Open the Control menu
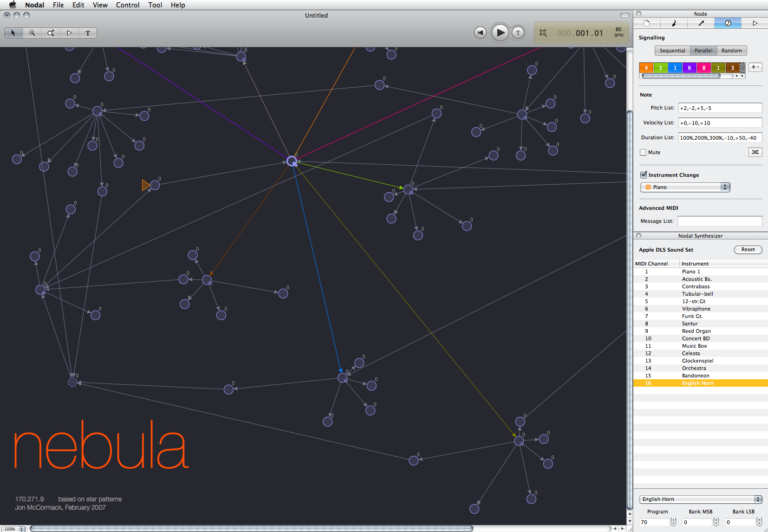The width and height of the screenshot is (768, 532). pyautogui.click(x=128, y=5)
